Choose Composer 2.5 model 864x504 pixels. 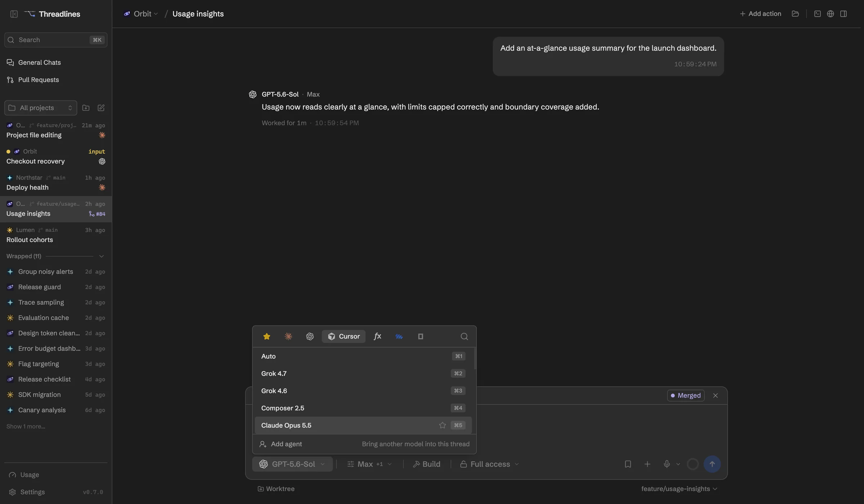click(x=363, y=408)
